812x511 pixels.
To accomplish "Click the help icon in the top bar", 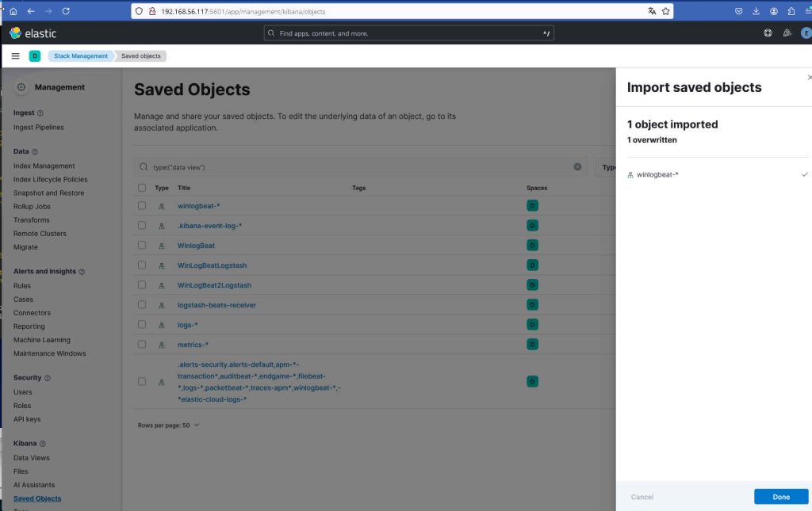I will coord(766,32).
